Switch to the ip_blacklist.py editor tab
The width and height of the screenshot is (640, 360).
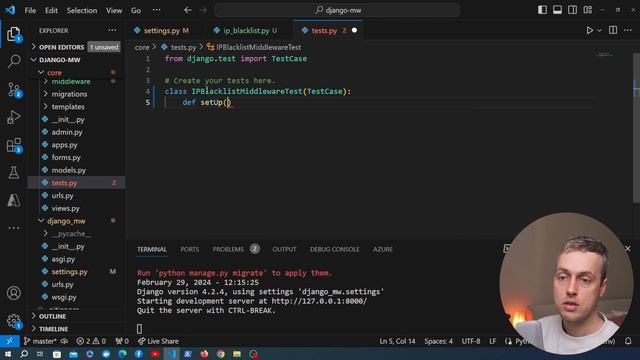point(246,31)
